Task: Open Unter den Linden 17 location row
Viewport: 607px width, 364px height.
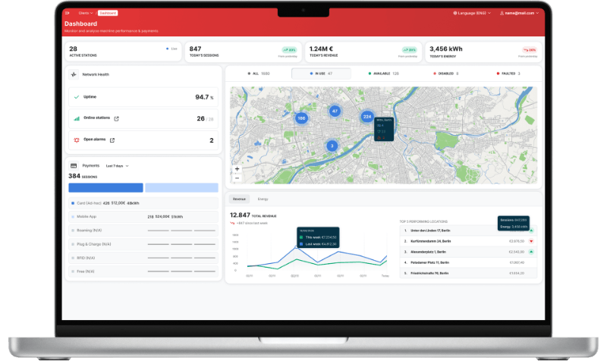Action: (468, 231)
